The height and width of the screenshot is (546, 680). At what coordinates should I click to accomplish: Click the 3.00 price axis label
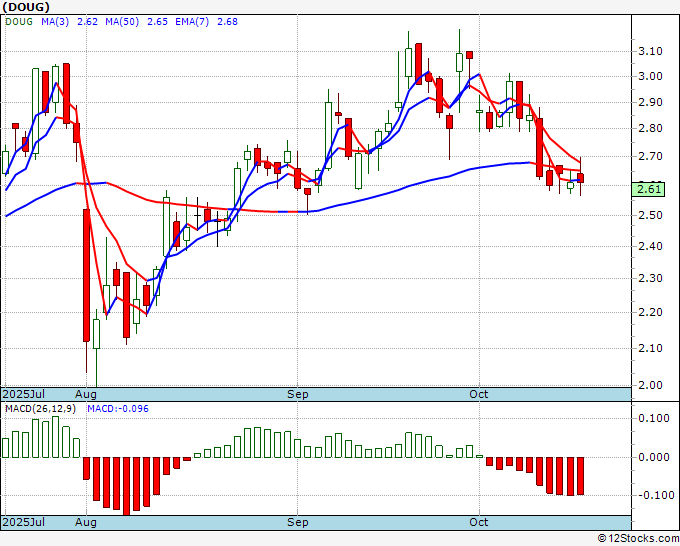(651, 76)
